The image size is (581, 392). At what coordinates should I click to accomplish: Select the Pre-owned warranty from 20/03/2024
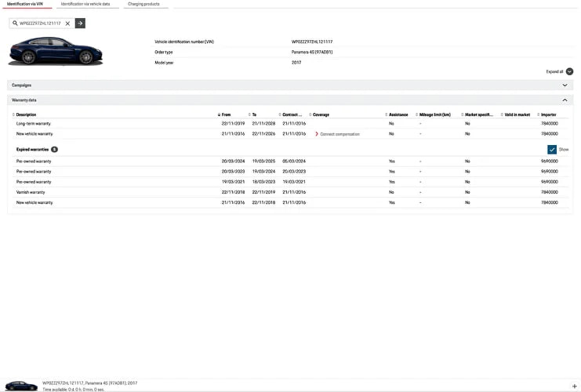point(290,162)
